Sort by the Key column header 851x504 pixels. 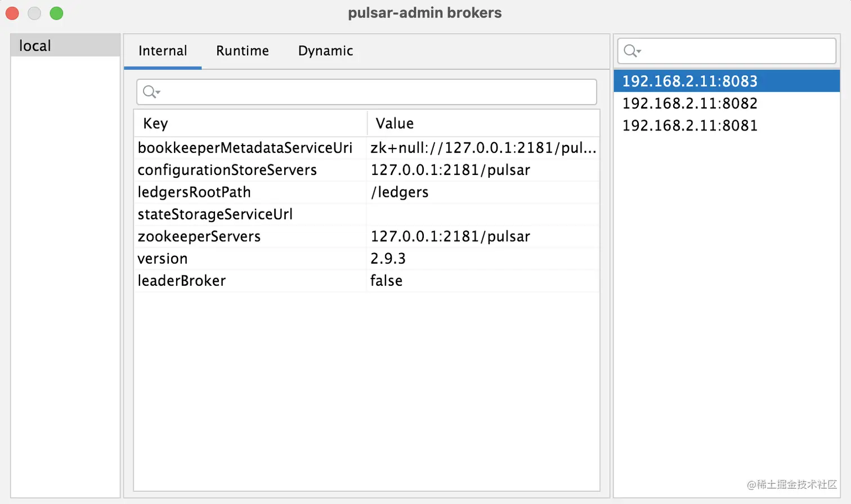pyautogui.click(x=250, y=123)
